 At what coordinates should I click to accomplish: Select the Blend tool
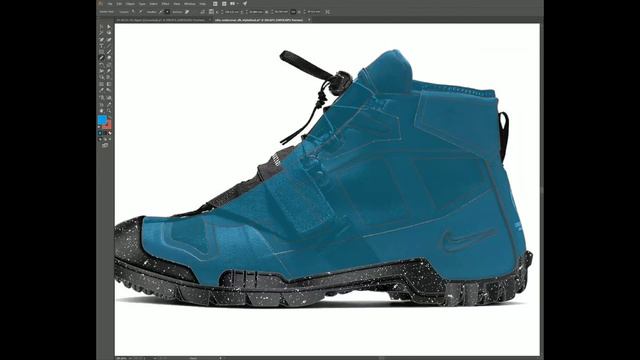coord(109,90)
